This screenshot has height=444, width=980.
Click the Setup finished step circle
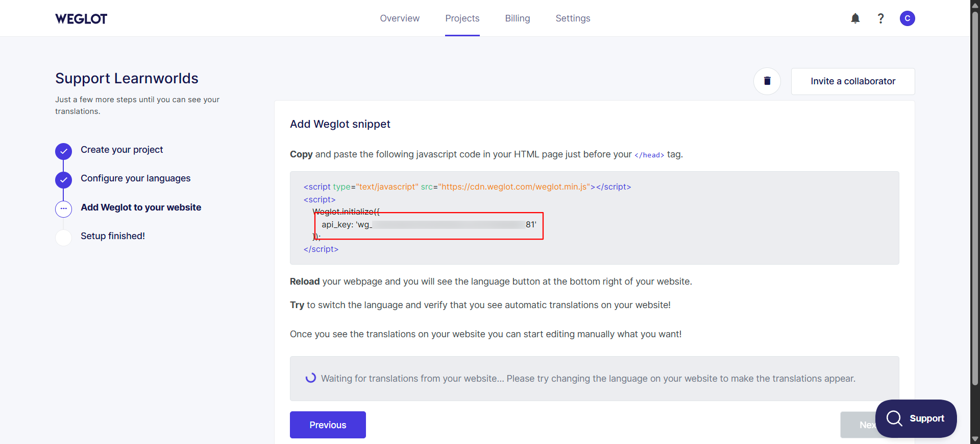pyautogui.click(x=63, y=238)
